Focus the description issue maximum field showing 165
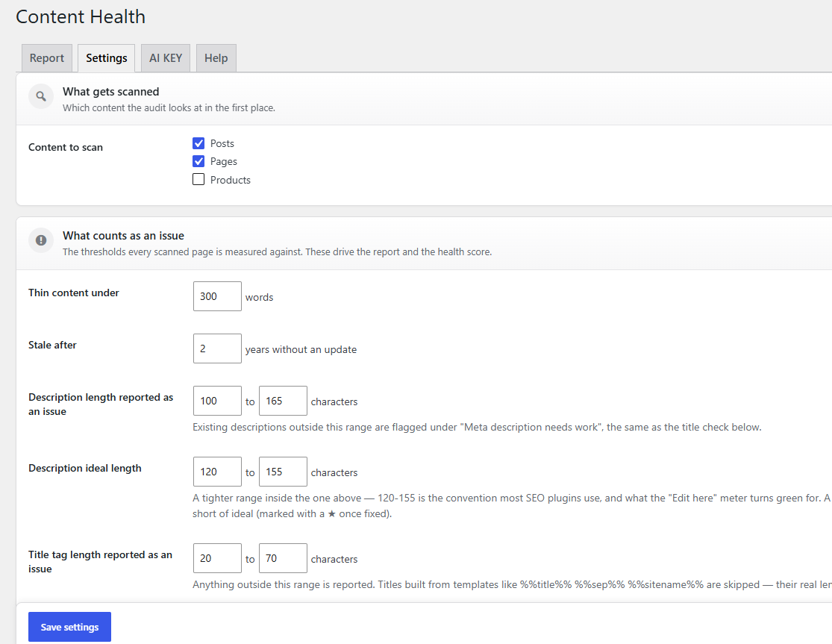This screenshot has height=644, width=832. pyautogui.click(x=283, y=401)
